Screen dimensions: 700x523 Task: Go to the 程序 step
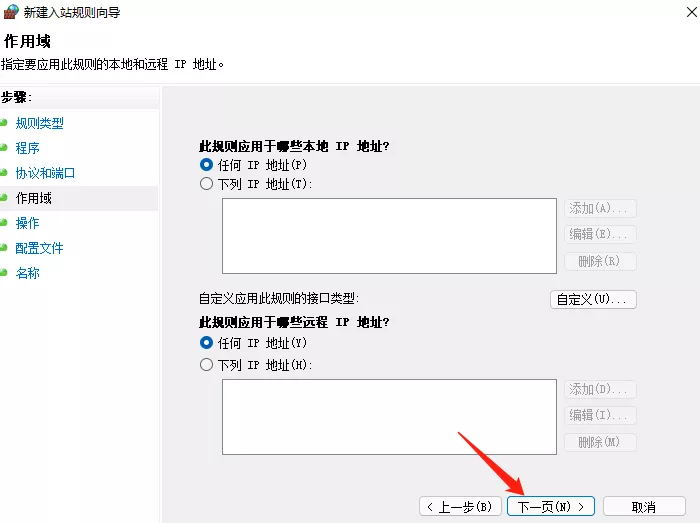(27, 148)
